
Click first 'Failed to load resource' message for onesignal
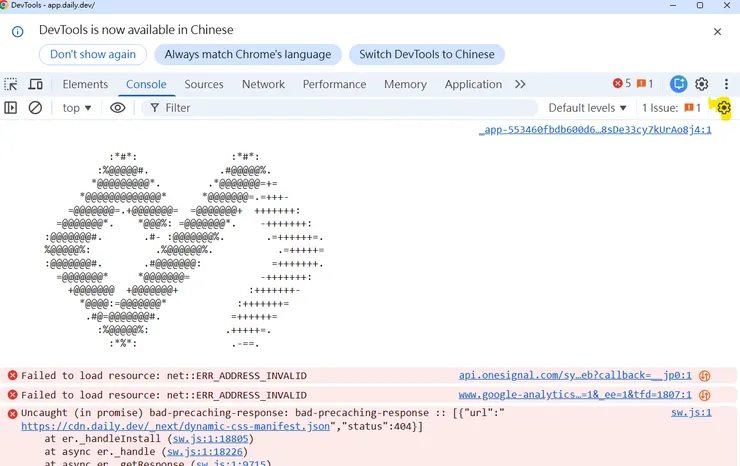click(164, 376)
